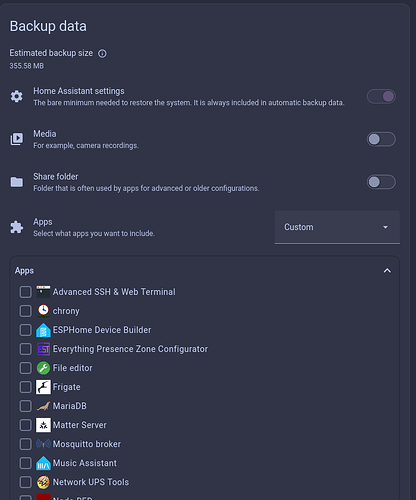Click the MariaDB app name
The height and width of the screenshot is (500, 416).
[x=70, y=406]
